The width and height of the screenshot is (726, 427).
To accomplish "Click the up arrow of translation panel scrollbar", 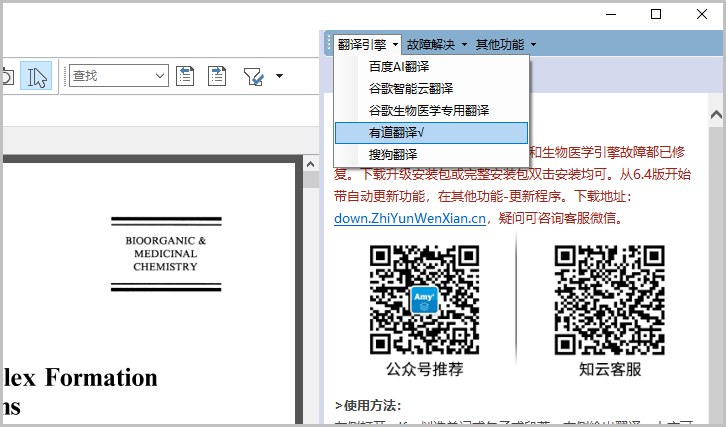I will tap(716, 114).
